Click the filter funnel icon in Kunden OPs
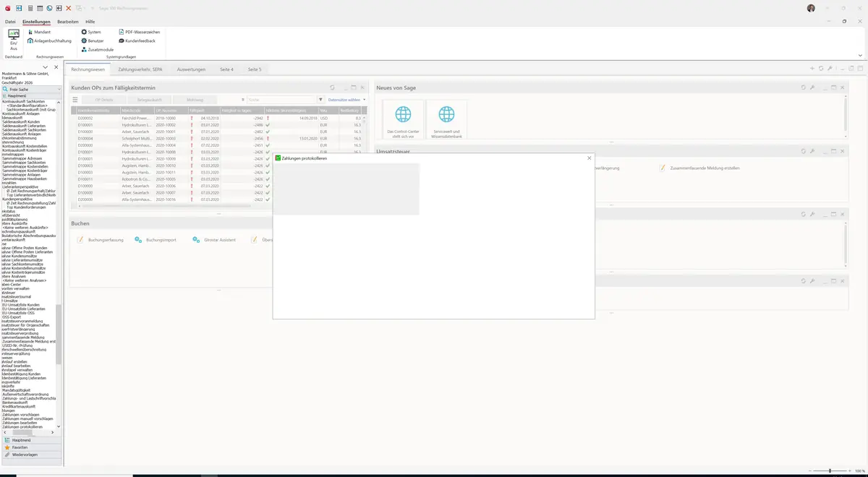868x477 pixels. pos(321,100)
